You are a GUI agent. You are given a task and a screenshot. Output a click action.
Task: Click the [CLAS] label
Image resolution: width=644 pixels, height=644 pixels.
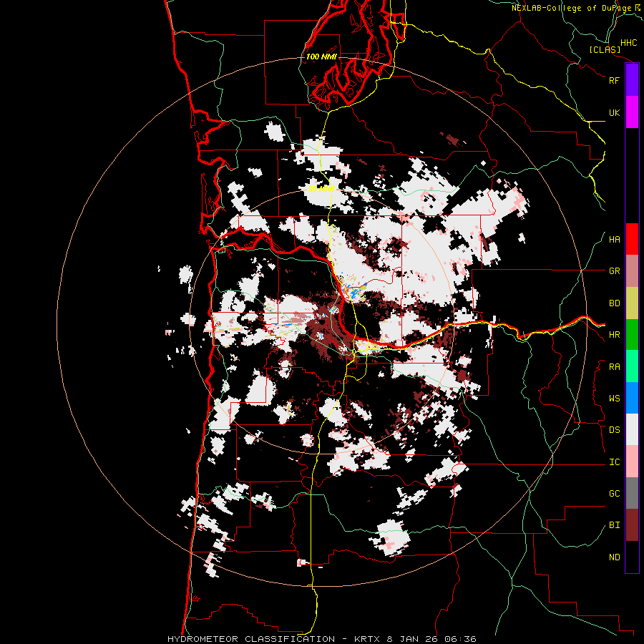[x=605, y=49]
